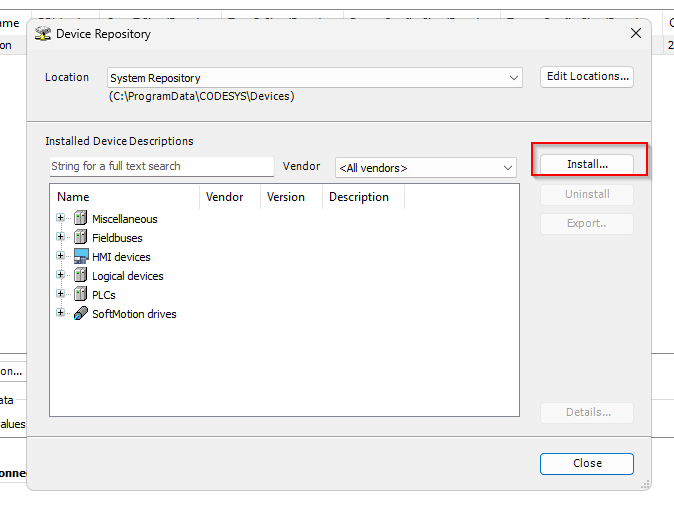Click the SoftMotion drives icon

pyautogui.click(x=80, y=314)
